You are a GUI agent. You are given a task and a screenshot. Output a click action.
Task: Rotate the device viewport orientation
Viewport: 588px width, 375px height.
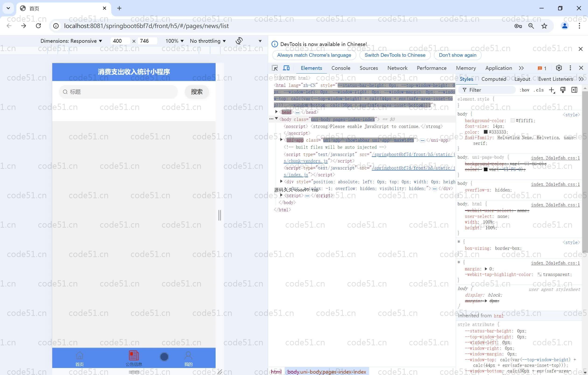pos(239,41)
